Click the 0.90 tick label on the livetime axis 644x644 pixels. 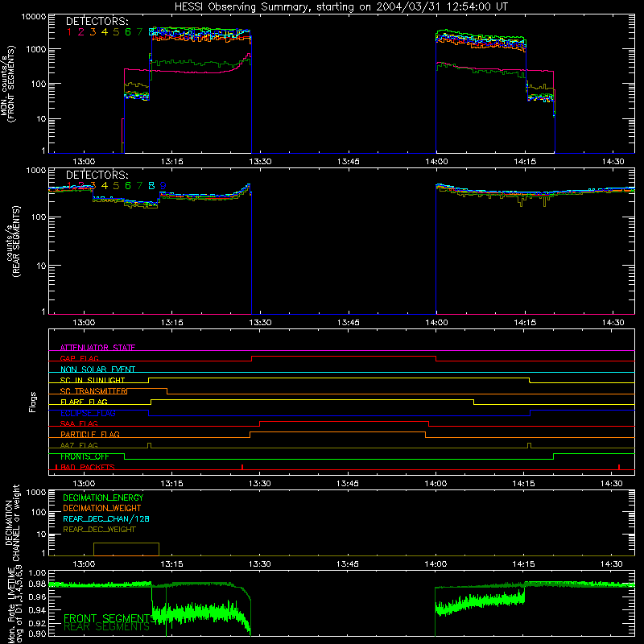tap(37, 634)
